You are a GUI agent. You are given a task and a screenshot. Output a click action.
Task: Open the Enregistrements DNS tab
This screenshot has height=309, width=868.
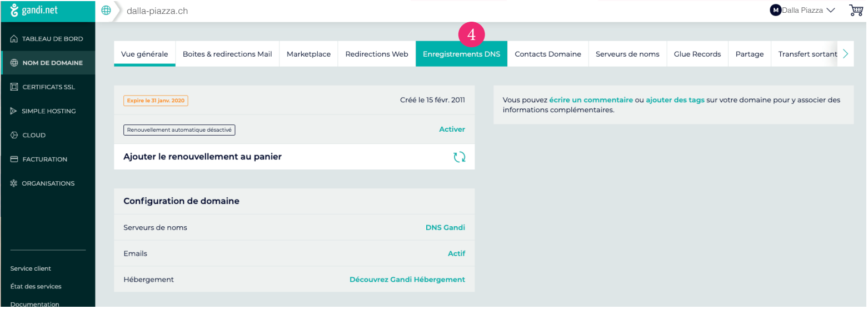tap(461, 54)
